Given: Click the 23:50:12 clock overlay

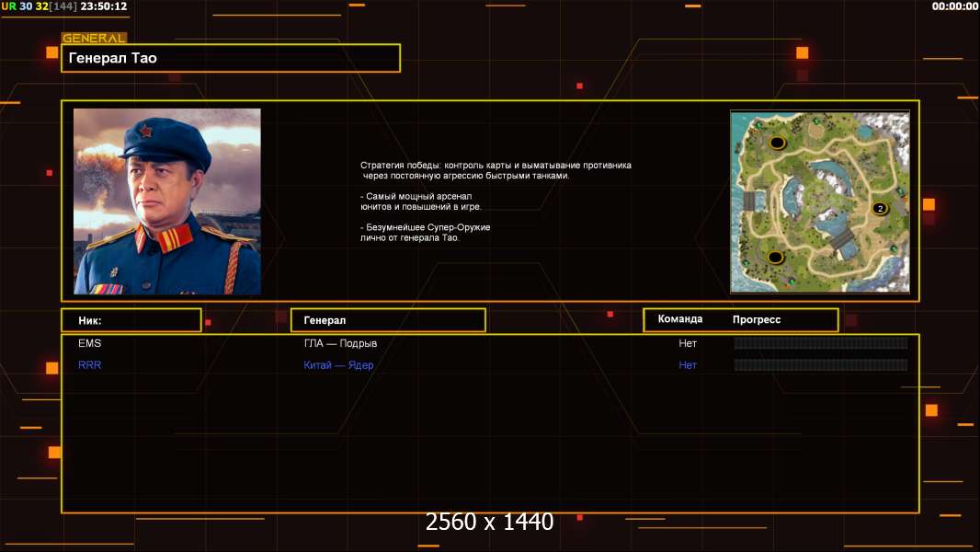Looking at the screenshot, I should 104,6.
